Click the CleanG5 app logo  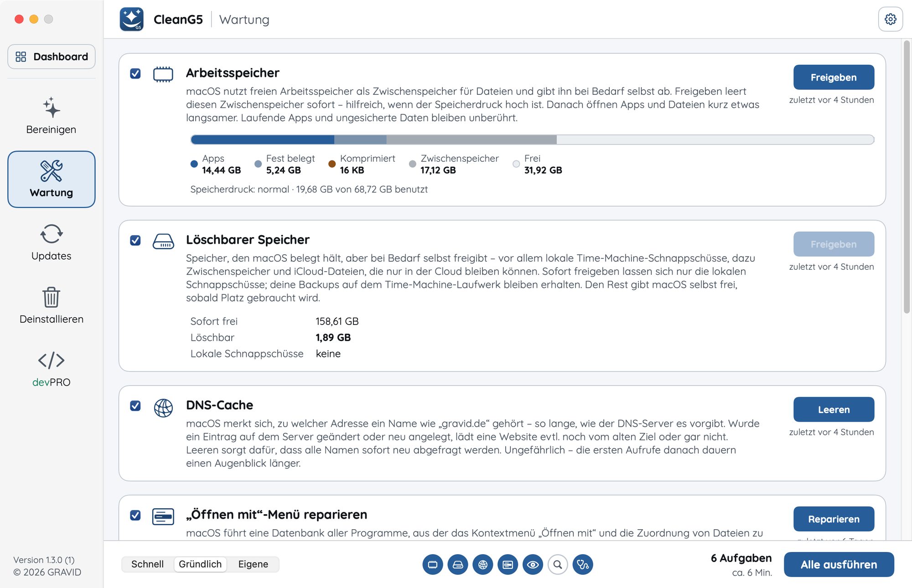coord(131,19)
